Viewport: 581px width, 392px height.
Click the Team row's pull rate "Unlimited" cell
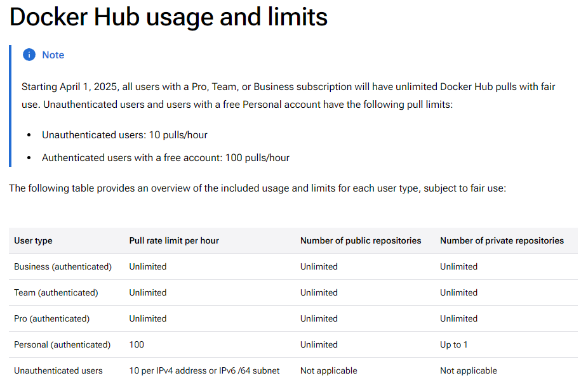(147, 292)
